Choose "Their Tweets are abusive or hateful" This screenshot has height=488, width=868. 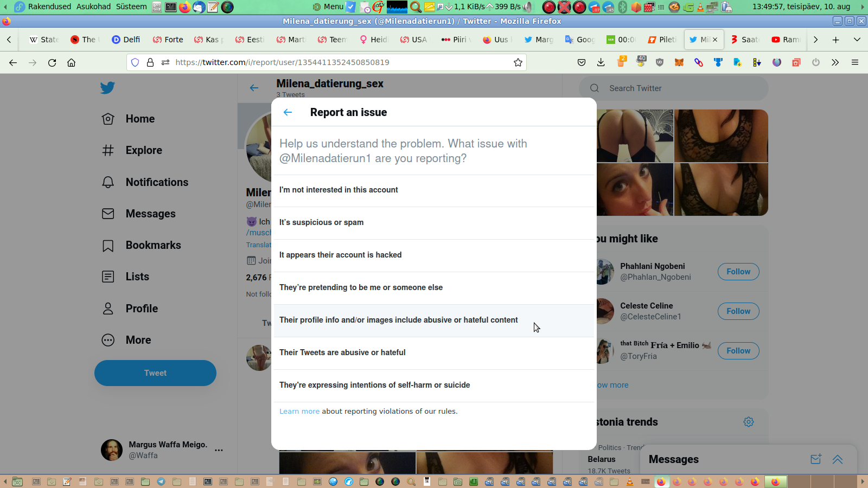point(434,353)
